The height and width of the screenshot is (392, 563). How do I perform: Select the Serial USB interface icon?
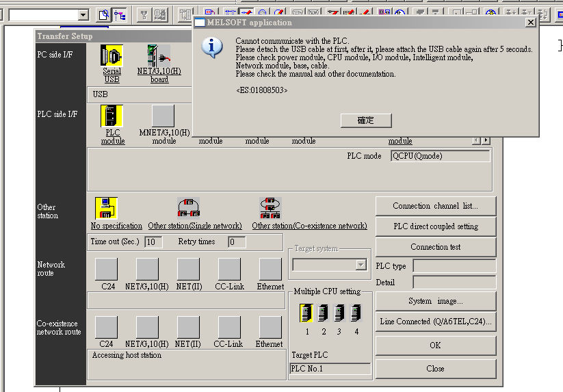pyautogui.click(x=112, y=55)
